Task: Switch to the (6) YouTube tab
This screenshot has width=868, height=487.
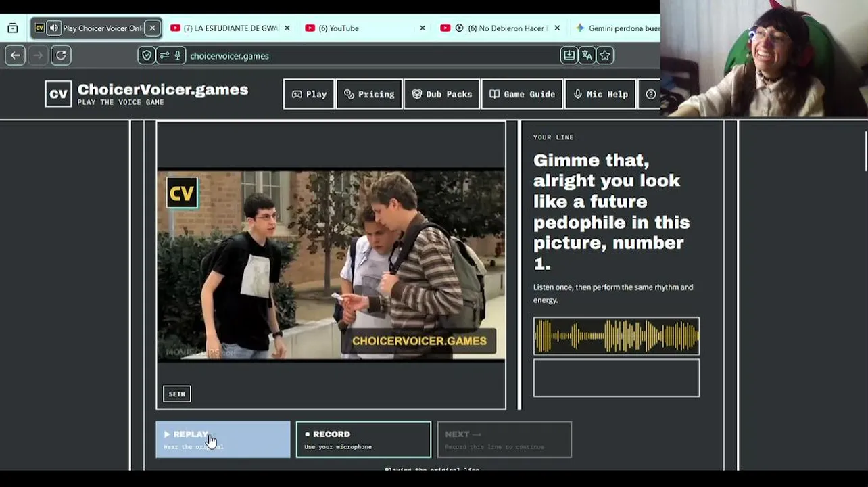Action: click(x=365, y=28)
